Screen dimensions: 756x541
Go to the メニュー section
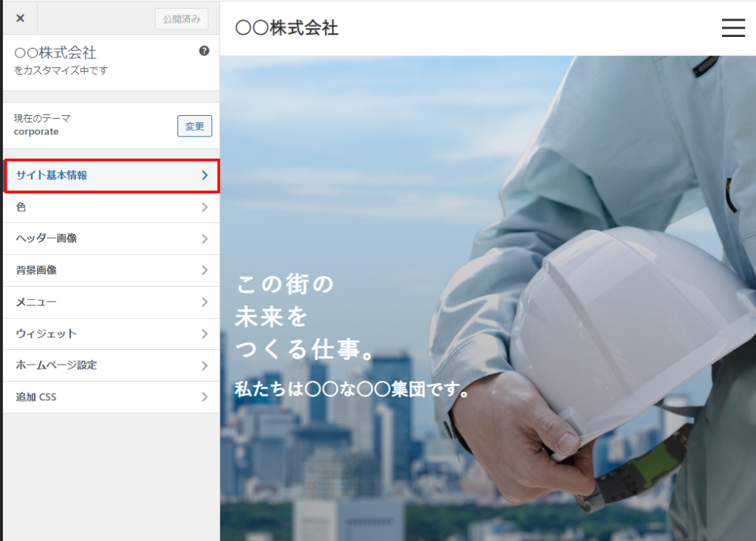pyautogui.click(x=36, y=302)
